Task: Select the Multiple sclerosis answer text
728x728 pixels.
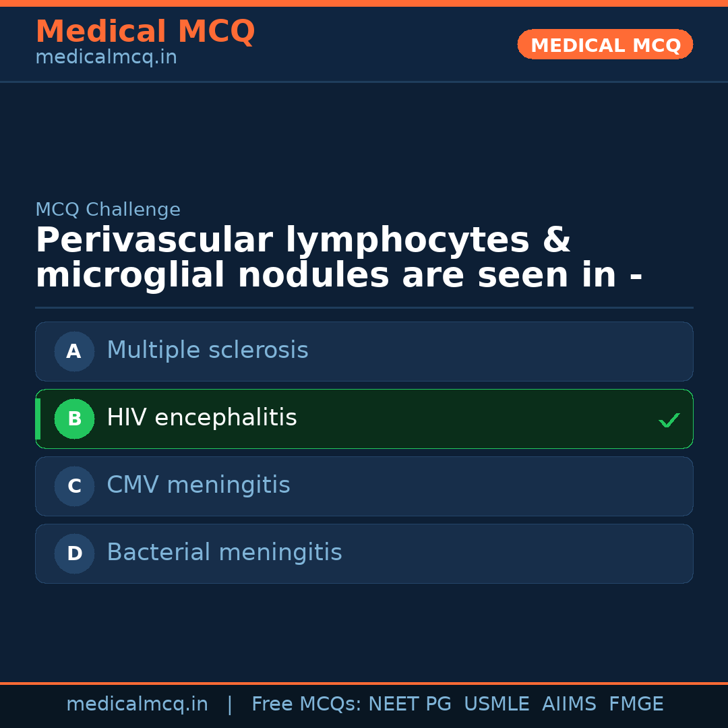Action: point(207,351)
